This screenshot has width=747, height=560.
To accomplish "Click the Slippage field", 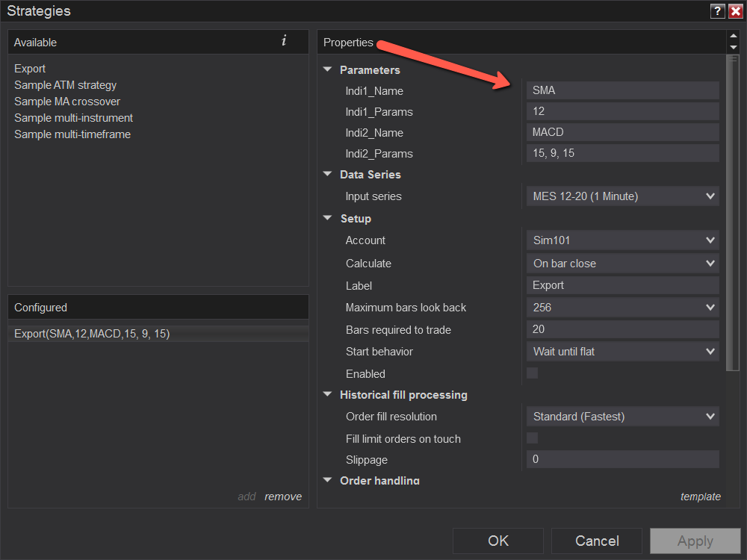I will coord(623,459).
